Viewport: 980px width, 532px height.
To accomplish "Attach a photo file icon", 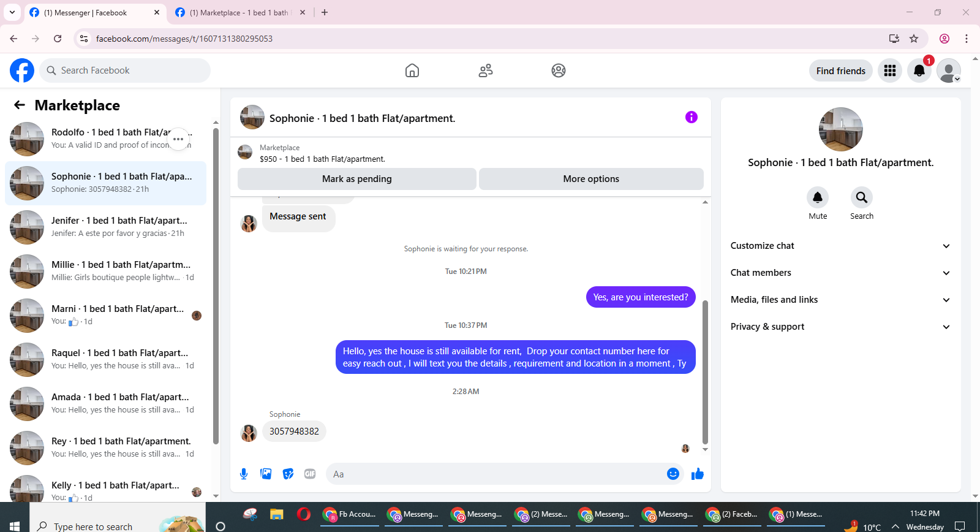I will pyautogui.click(x=266, y=474).
